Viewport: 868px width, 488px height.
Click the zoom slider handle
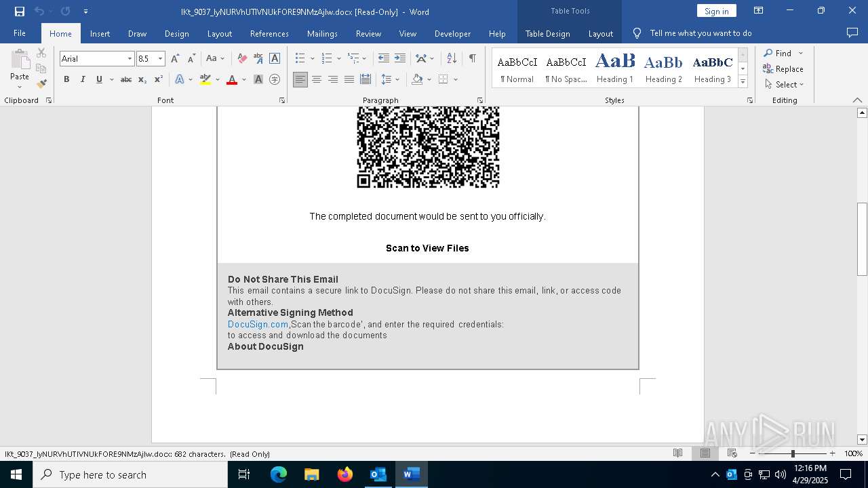[793, 453]
